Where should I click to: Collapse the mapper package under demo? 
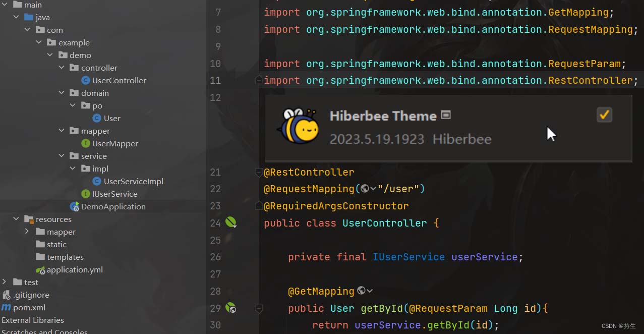[x=62, y=131]
